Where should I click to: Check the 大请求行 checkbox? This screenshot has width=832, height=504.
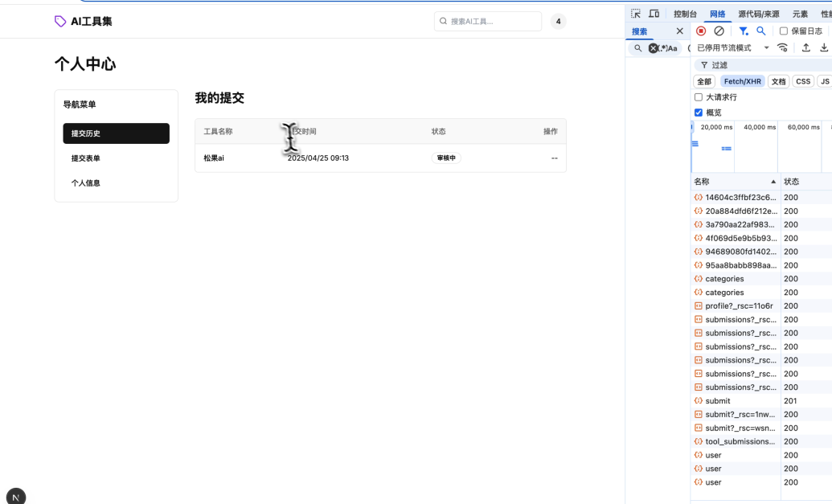699,97
